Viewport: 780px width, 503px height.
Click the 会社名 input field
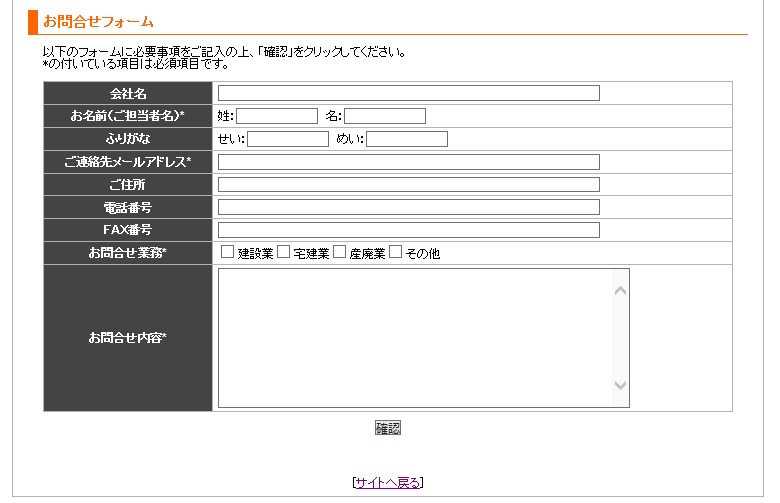[x=408, y=93]
